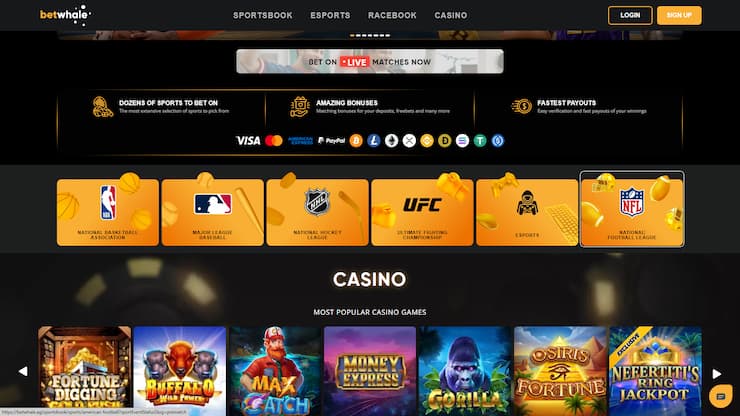The image size is (740, 416).
Task: Click the Visa payment icon
Action: 248,141
